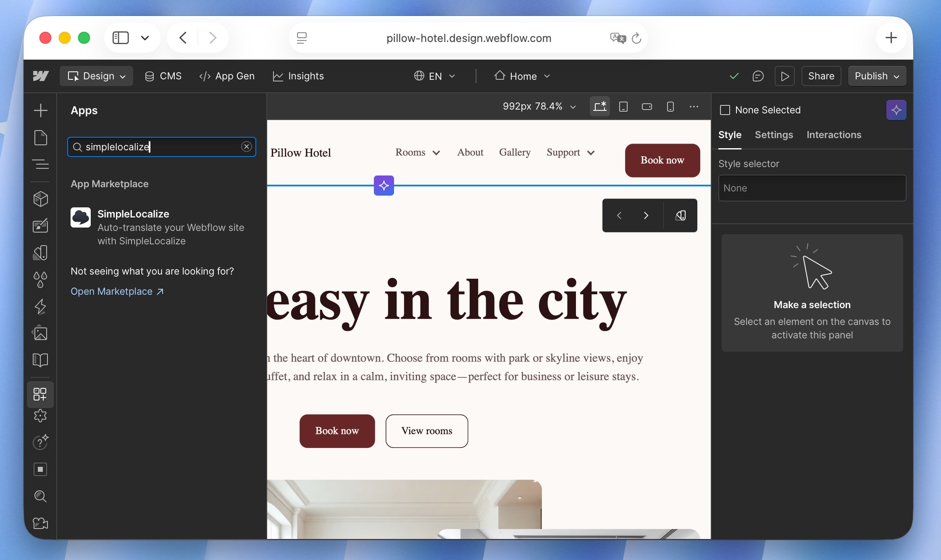
Task: Open the Interactions panel
Action: click(40, 306)
